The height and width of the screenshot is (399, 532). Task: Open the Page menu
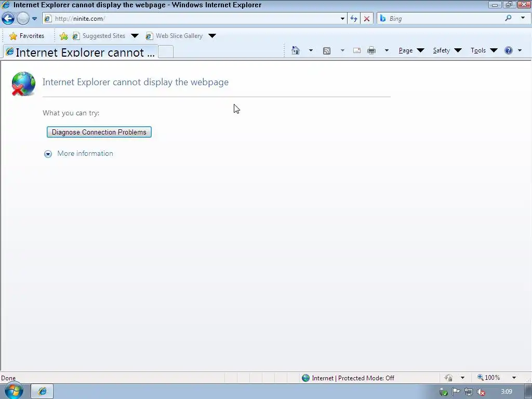pos(411,50)
